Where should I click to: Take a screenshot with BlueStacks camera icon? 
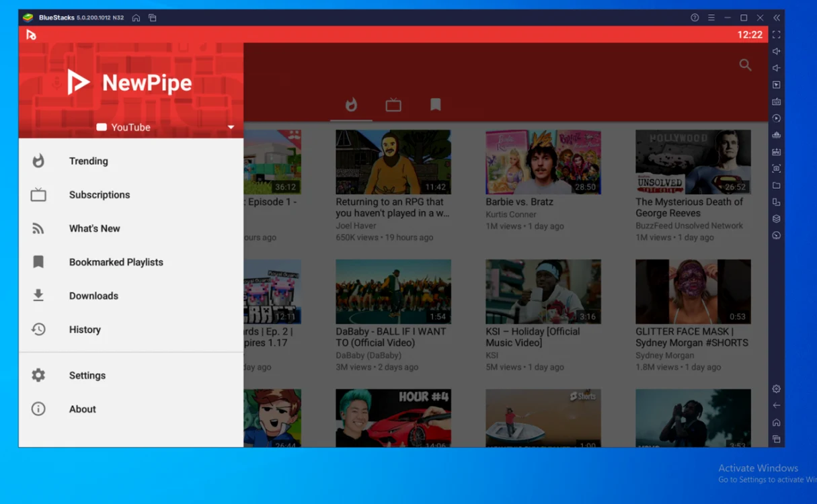pyautogui.click(x=777, y=169)
